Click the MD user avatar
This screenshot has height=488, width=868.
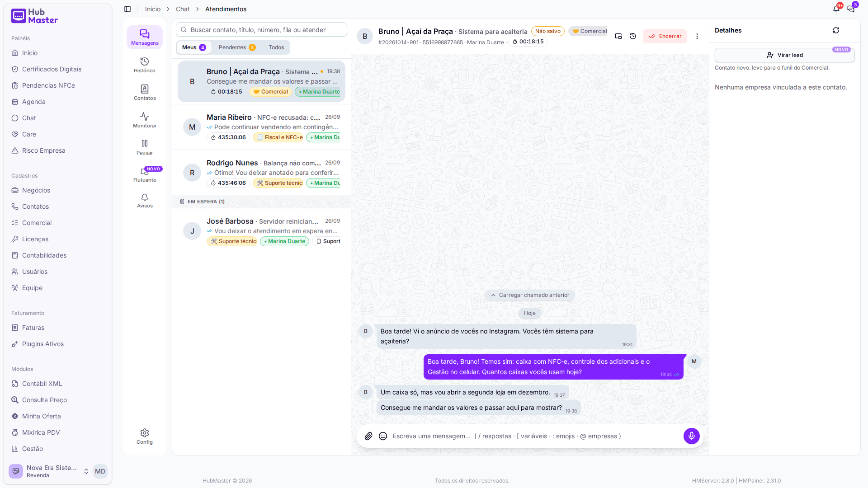[100, 471]
